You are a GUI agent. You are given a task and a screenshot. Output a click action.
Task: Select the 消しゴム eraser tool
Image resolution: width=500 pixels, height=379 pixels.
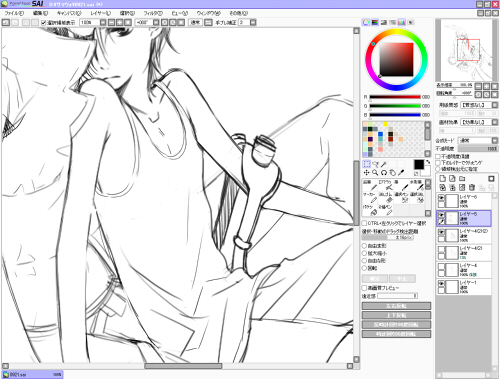click(x=385, y=198)
